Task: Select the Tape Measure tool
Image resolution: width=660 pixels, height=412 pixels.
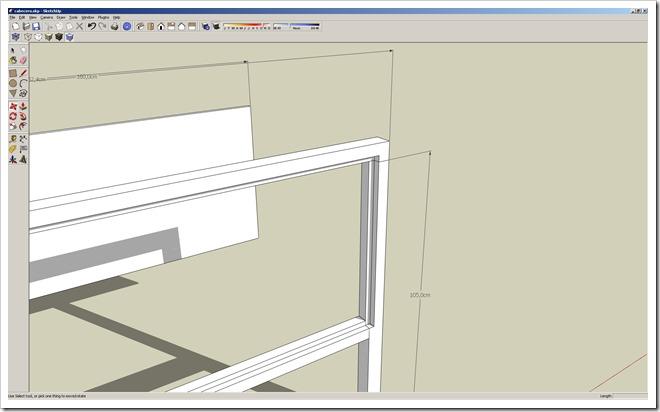Action: (13, 139)
